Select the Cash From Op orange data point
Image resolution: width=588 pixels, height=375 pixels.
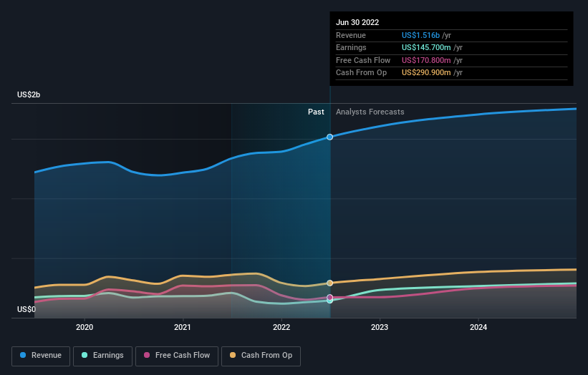click(329, 283)
